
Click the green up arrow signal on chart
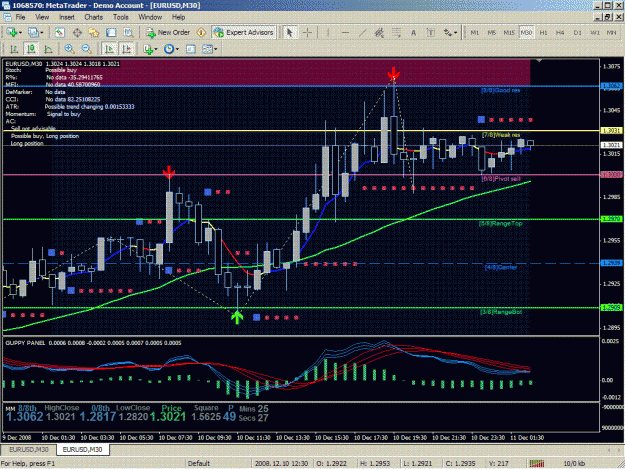(x=237, y=317)
